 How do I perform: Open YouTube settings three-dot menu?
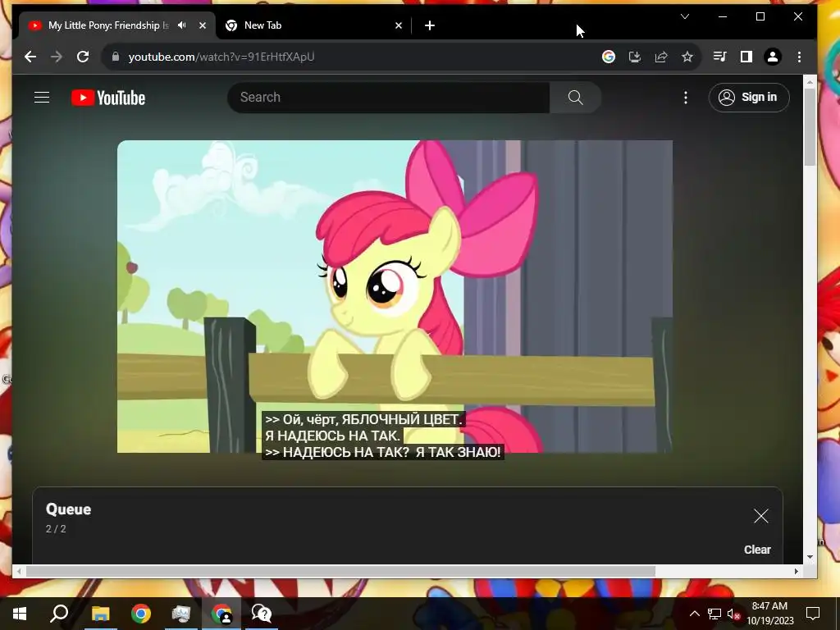[x=686, y=98]
